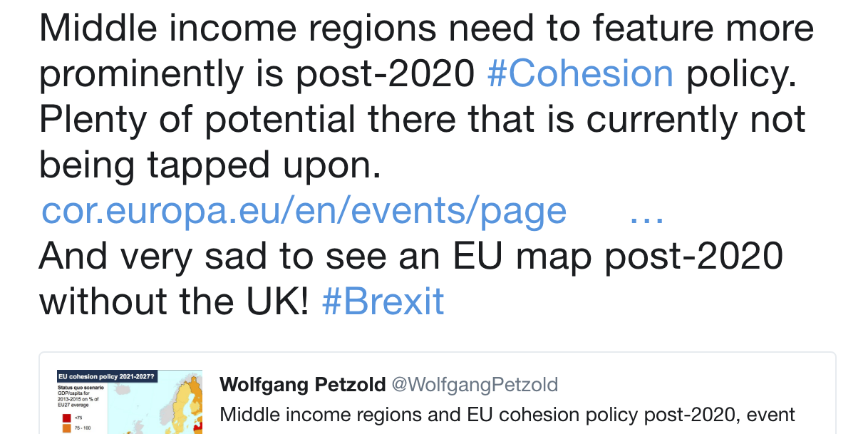This screenshot has width=868, height=434.
Task: Open the EU cohesion map thumbnail
Action: coord(129,401)
